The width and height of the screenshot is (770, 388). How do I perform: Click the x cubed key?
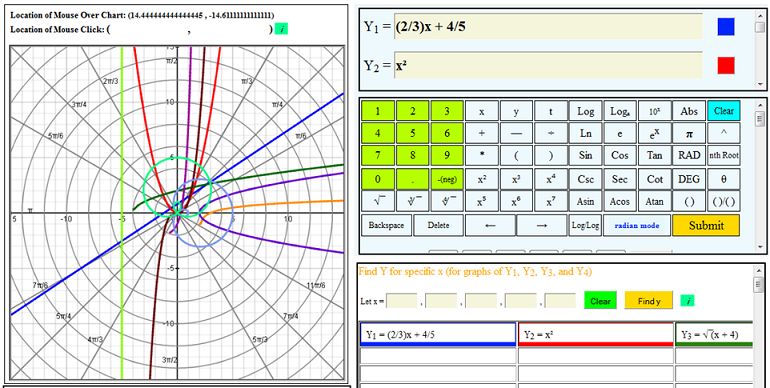516,179
